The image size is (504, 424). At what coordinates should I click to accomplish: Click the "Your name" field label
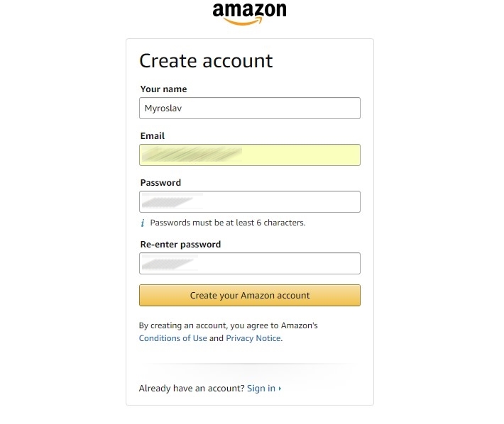coord(163,89)
